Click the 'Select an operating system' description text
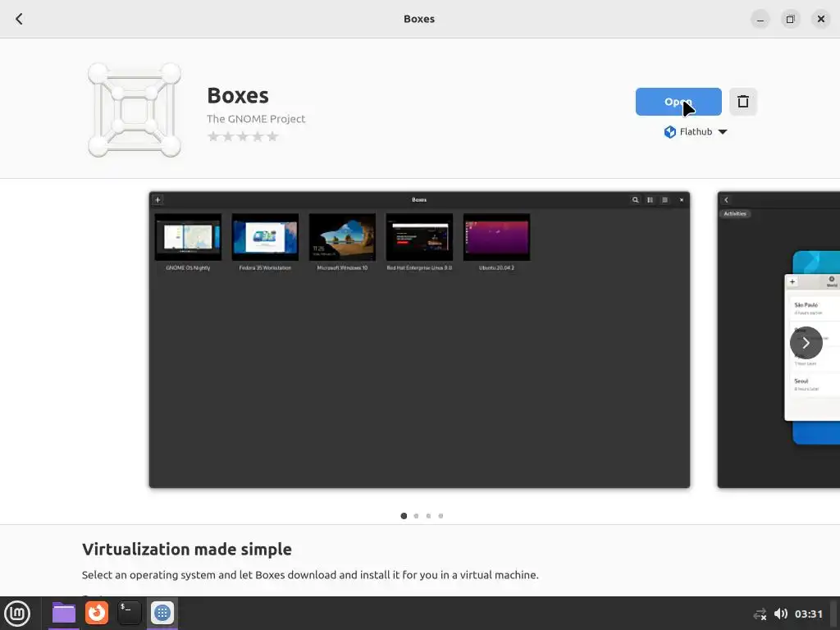The height and width of the screenshot is (630, 840). point(310,575)
